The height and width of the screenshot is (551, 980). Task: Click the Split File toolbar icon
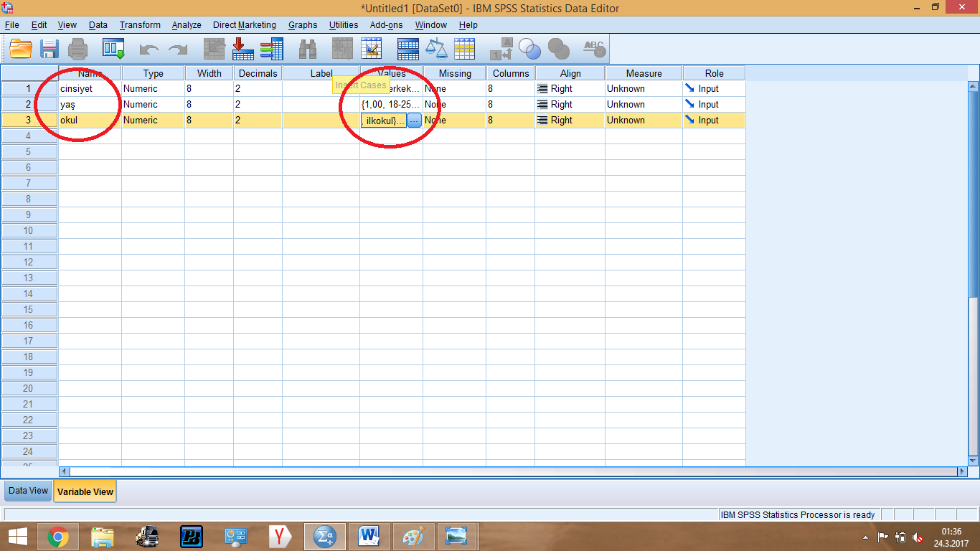[x=408, y=49]
